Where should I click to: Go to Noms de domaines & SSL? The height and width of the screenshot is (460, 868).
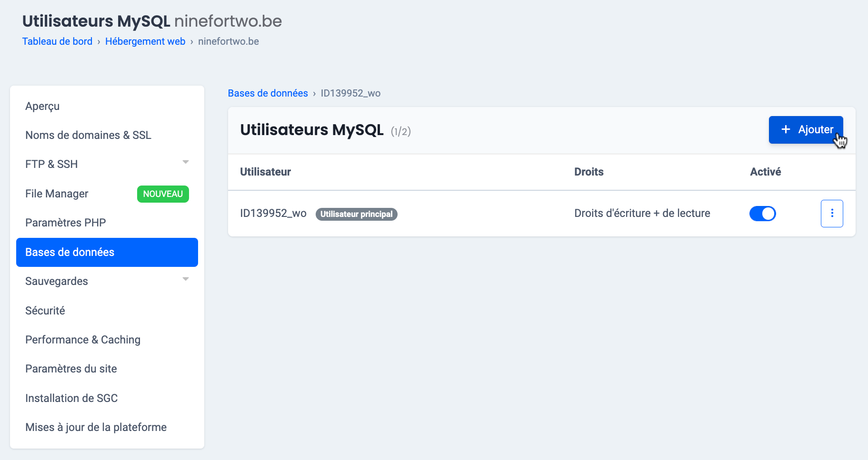[88, 135]
